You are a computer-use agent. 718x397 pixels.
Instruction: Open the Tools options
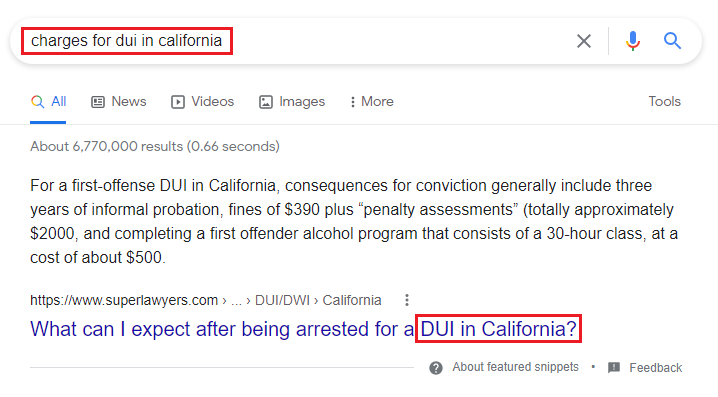[x=664, y=101]
